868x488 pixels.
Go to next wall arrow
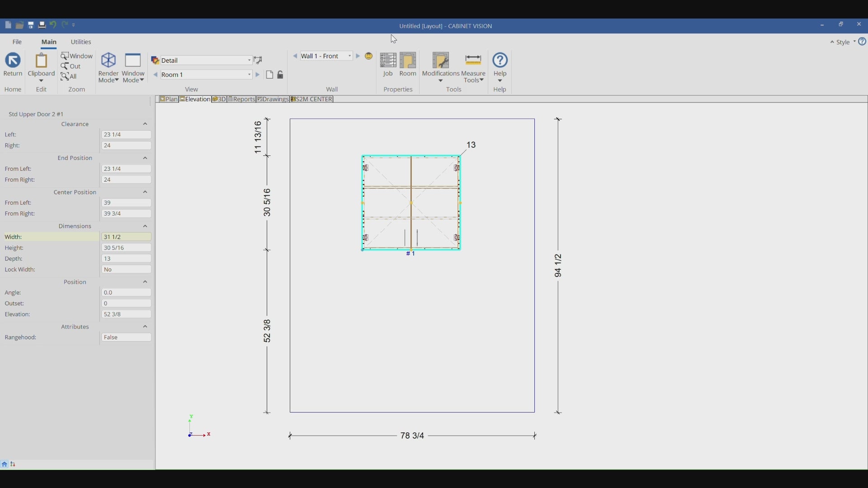coord(358,56)
